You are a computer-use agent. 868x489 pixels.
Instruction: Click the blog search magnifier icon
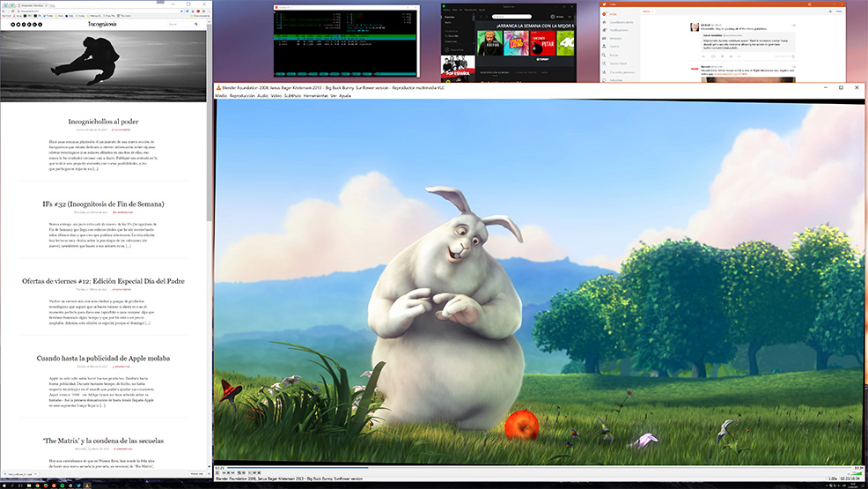coord(195,24)
